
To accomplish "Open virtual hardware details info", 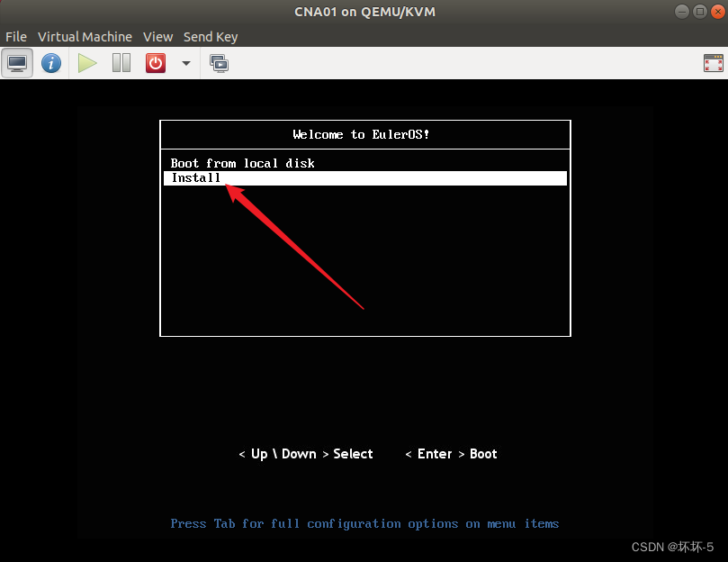I will click(51, 63).
